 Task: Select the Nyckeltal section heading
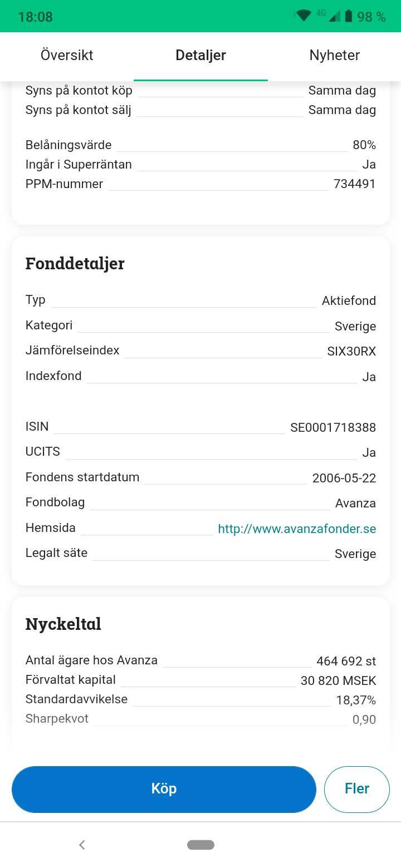click(x=63, y=624)
